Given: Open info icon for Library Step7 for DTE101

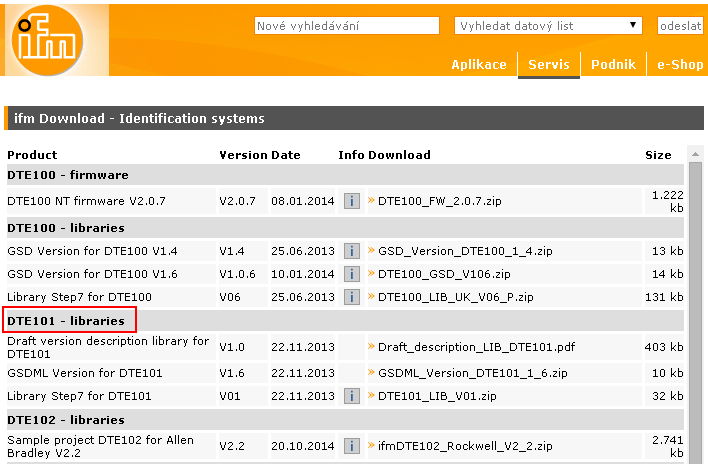Looking at the screenshot, I should (x=352, y=396).
